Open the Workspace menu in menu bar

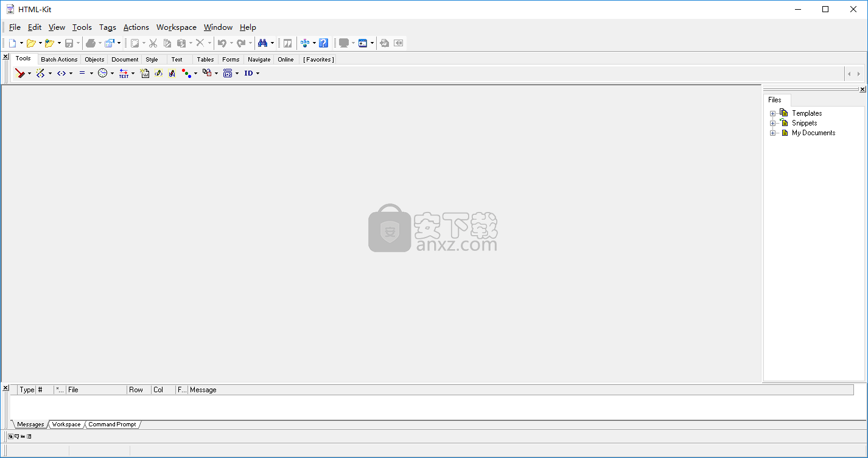click(x=177, y=27)
